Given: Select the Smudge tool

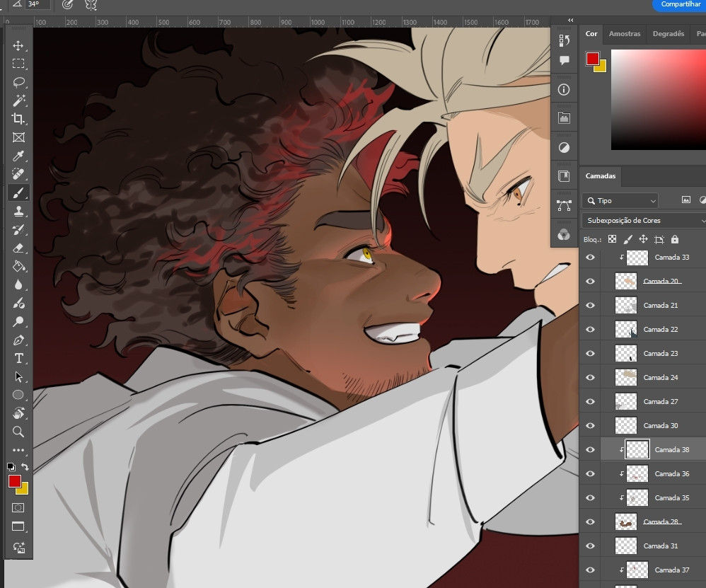Looking at the screenshot, I should click(18, 303).
